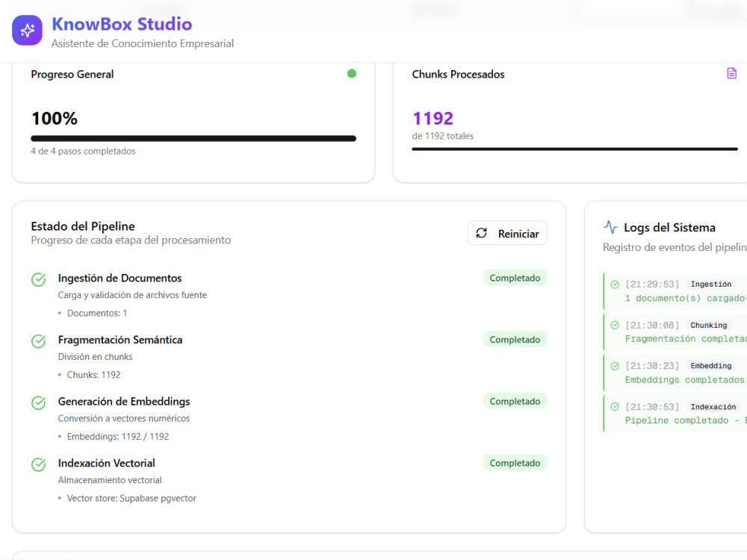This screenshot has width=747, height=560.
Task: Click the [21:30:23] log timestamp
Action: pos(652,366)
